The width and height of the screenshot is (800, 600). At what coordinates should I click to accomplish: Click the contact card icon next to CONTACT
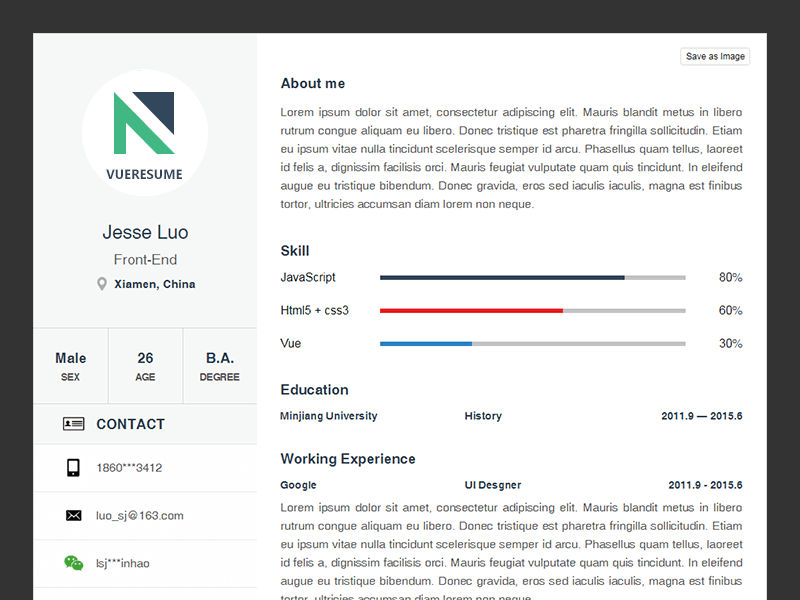click(74, 424)
